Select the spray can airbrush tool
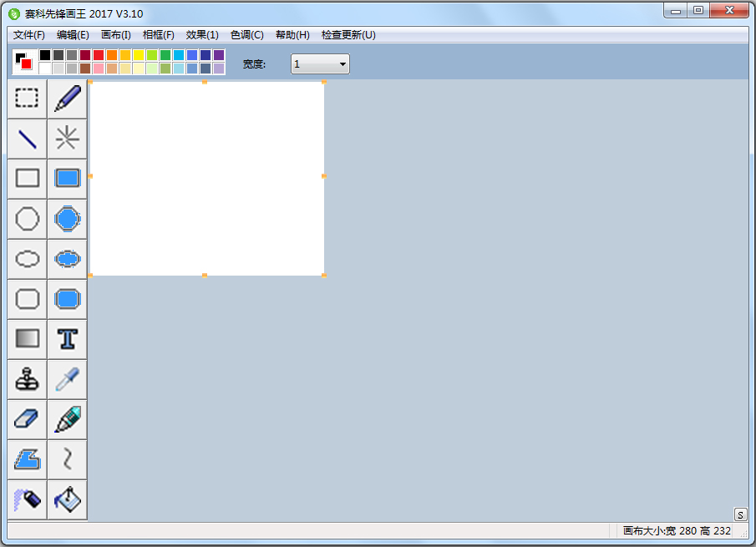 [27, 499]
